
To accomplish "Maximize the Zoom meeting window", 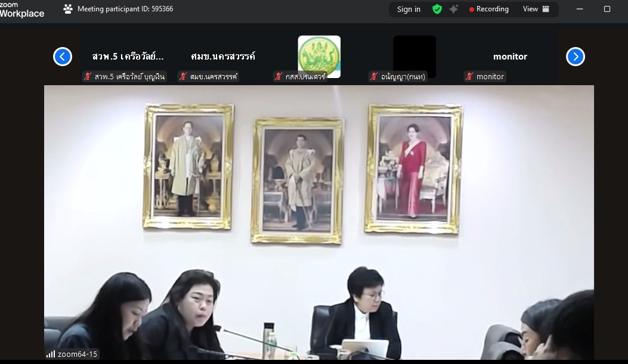I will pyautogui.click(x=607, y=9).
